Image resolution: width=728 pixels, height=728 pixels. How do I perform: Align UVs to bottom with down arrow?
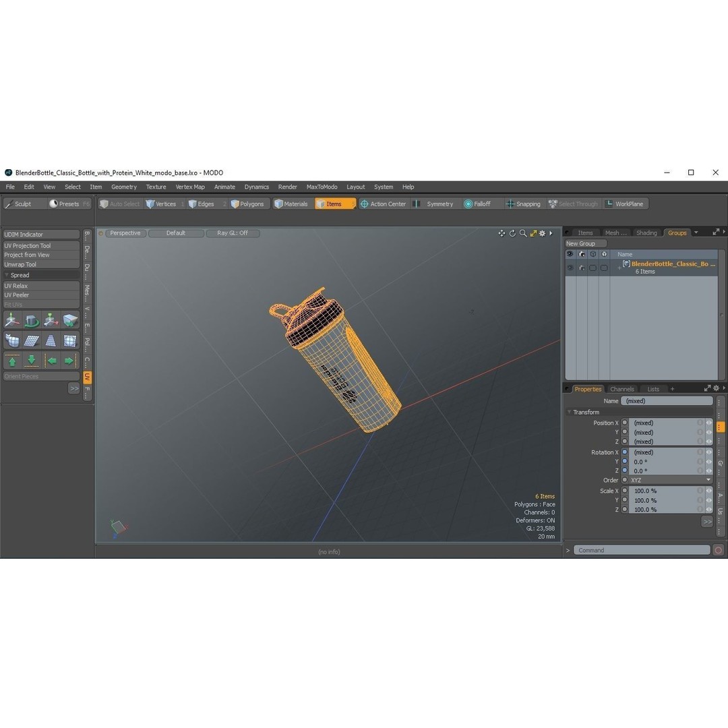(32, 361)
